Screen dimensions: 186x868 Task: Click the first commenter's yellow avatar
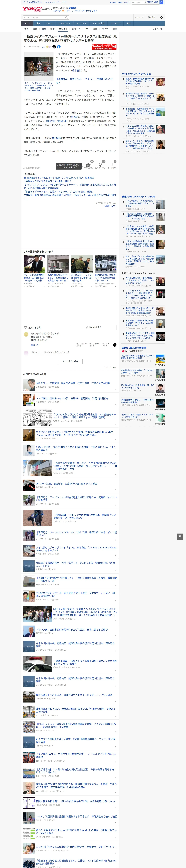26,334
